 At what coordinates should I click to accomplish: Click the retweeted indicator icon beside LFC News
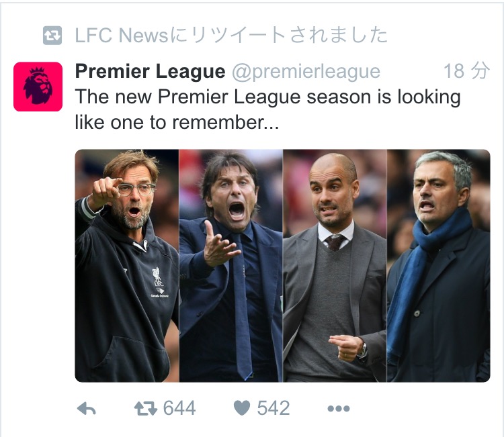52,35
